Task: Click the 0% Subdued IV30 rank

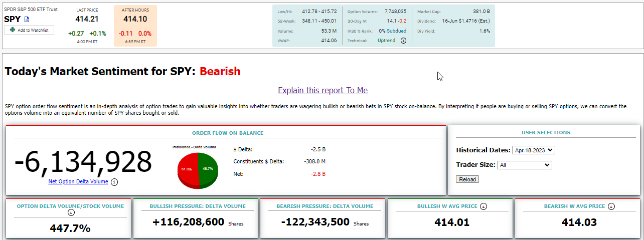Action: coord(393,31)
